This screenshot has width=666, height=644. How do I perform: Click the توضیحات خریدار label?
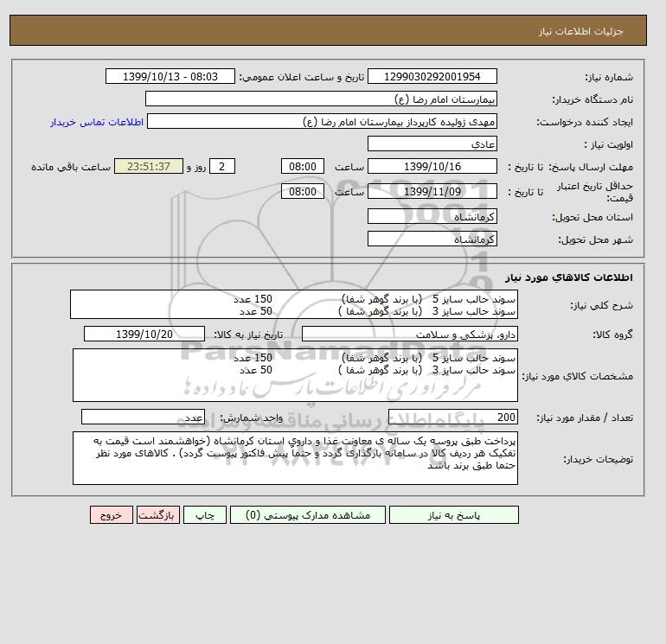coord(598,459)
